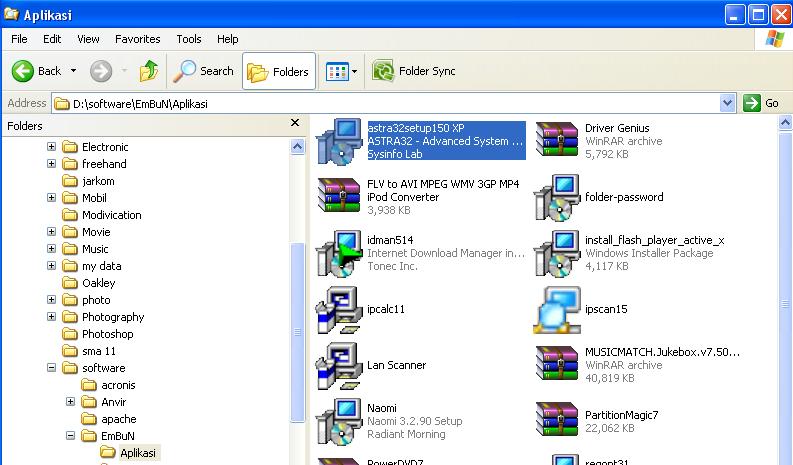
Task: Open the View menu
Action: [88, 39]
